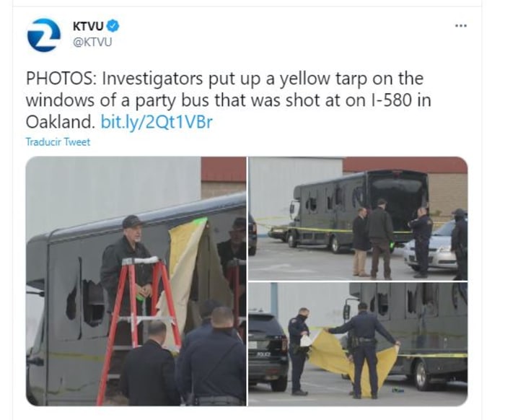Click the KTVU display name
Viewport: 505px width, 420px height.
pyautogui.click(x=88, y=26)
